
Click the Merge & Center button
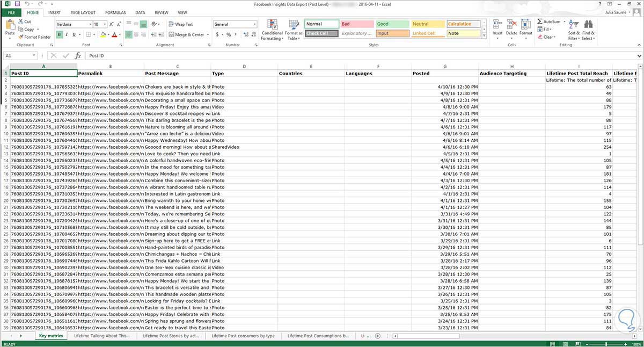pyautogui.click(x=189, y=34)
